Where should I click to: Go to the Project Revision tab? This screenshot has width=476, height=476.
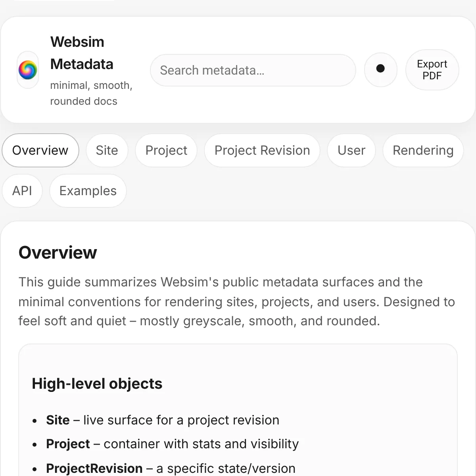click(262, 150)
